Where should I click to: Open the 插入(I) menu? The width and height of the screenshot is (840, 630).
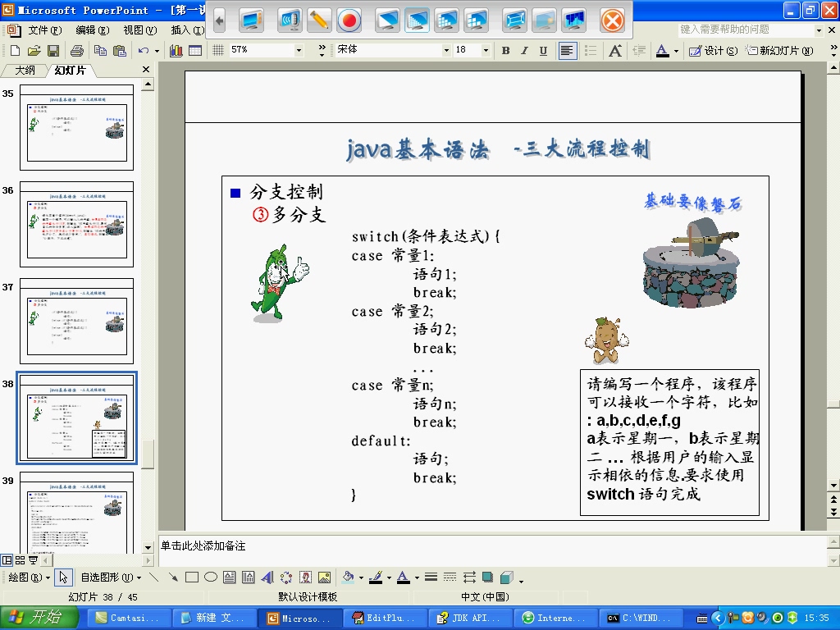pos(187,30)
